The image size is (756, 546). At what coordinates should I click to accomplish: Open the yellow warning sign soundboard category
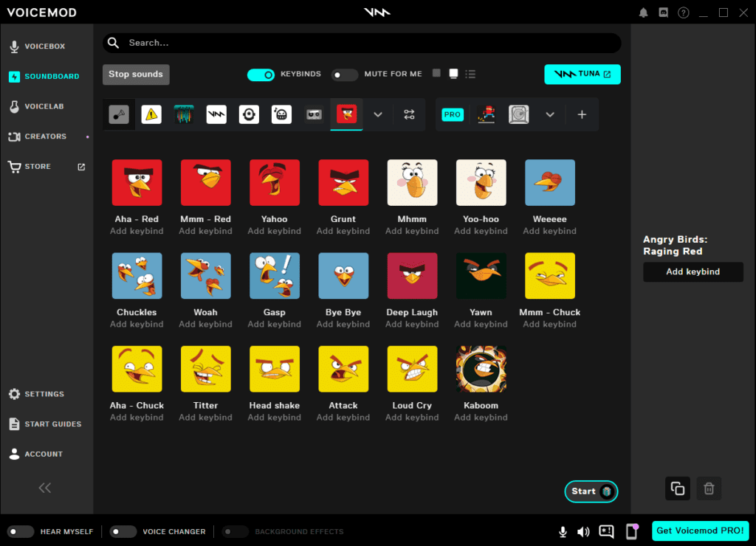point(151,114)
